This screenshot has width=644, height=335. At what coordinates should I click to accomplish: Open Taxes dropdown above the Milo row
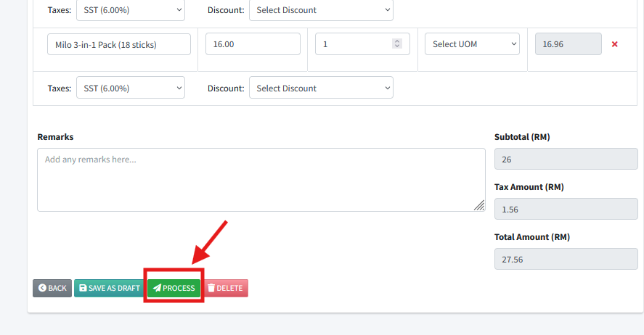coord(130,10)
